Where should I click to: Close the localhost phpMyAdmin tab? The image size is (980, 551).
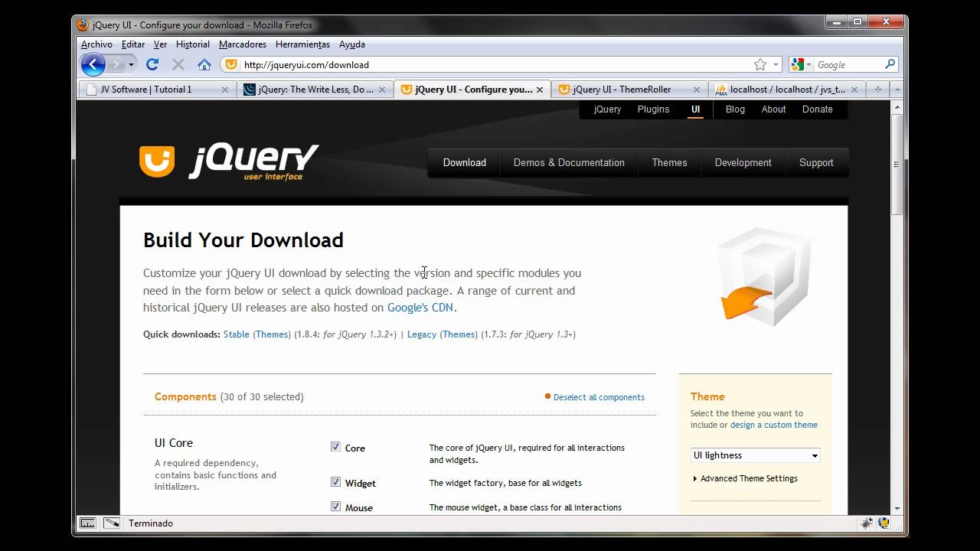854,90
